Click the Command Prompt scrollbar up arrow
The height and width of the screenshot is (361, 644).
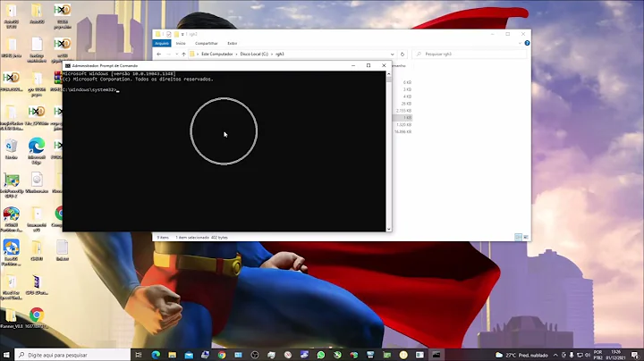[388, 74]
